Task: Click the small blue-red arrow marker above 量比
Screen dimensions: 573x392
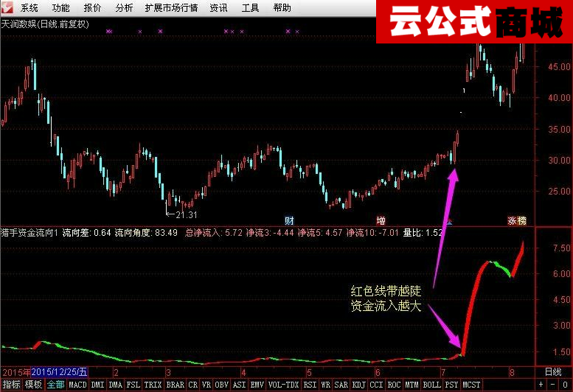Action: pyautogui.click(x=450, y=222)
